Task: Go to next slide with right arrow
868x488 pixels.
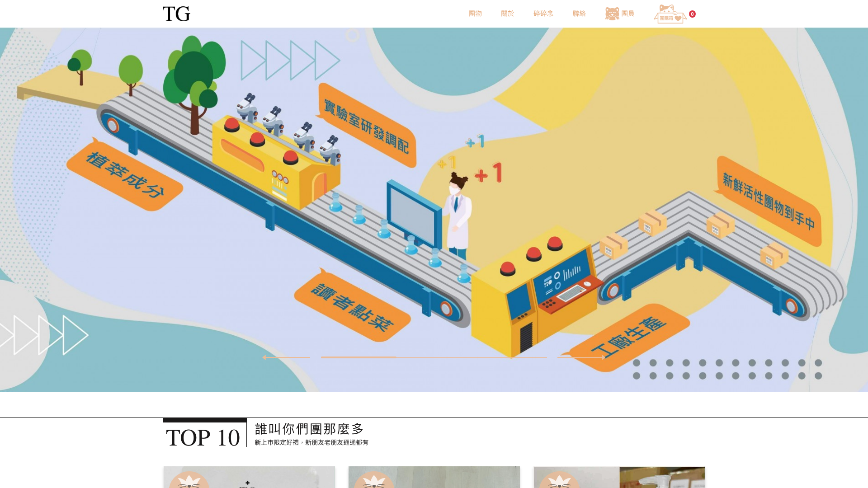Action: 581,357
